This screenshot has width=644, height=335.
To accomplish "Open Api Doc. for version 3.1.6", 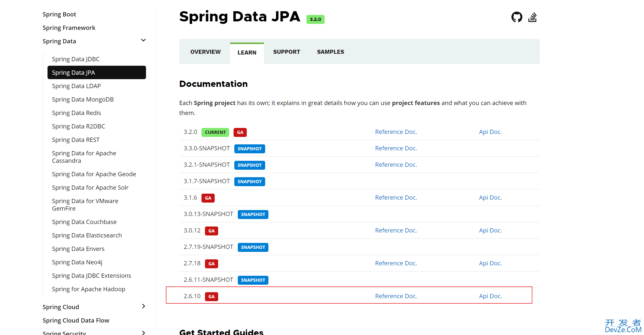I will (x=490, y=198).
